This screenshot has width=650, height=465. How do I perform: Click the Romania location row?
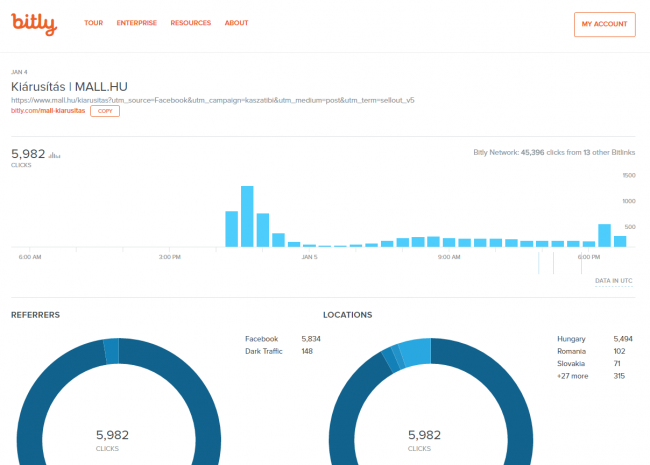[x=591, y=351]
